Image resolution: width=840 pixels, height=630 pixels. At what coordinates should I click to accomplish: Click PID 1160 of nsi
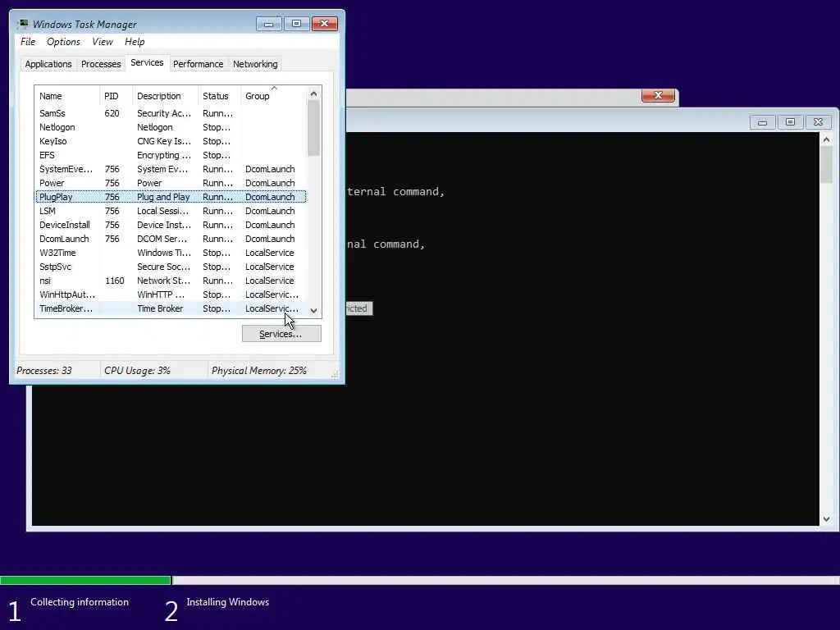(x=114, y=281)
